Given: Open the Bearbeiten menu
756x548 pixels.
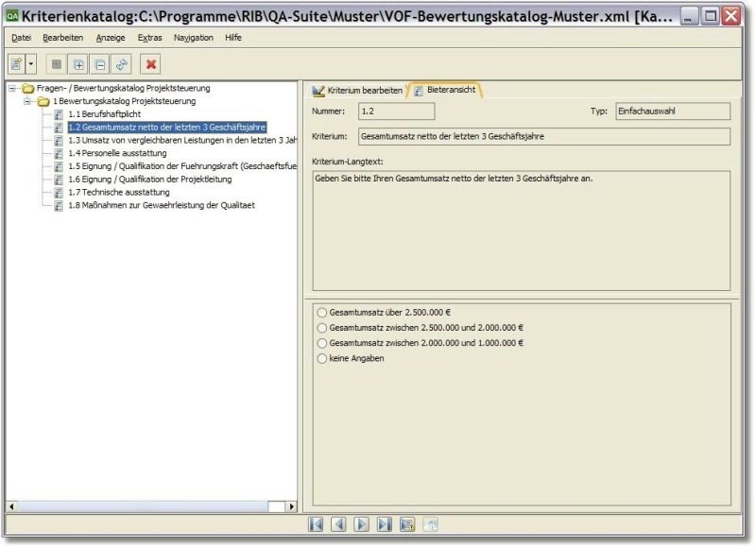Looking at the screenshot, I should click(62, 38).
